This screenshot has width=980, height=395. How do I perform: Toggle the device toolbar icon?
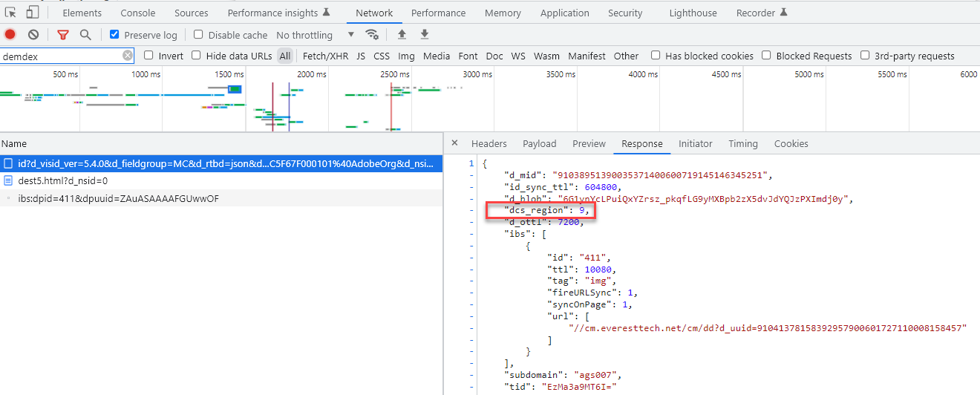[33, 13]
